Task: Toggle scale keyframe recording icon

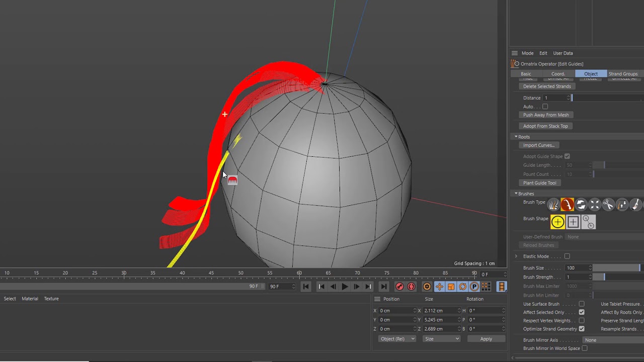Action: pyautogui.click(x=451, y=287)
